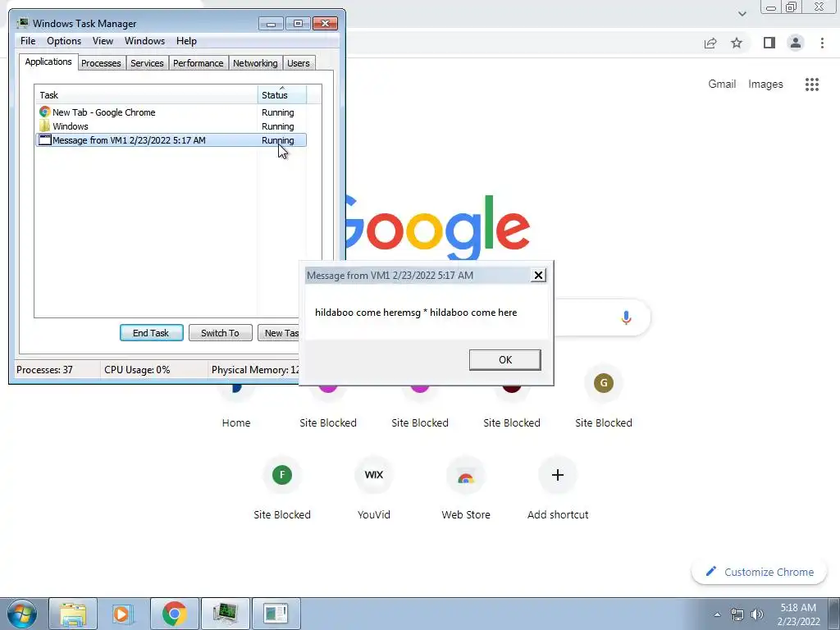Switch to the Networking tab
Screen dimensions: 840x630
tap(255, 63)
